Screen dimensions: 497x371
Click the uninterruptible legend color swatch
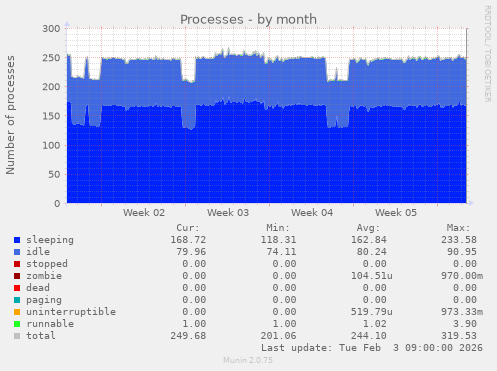tap(17, 312)
